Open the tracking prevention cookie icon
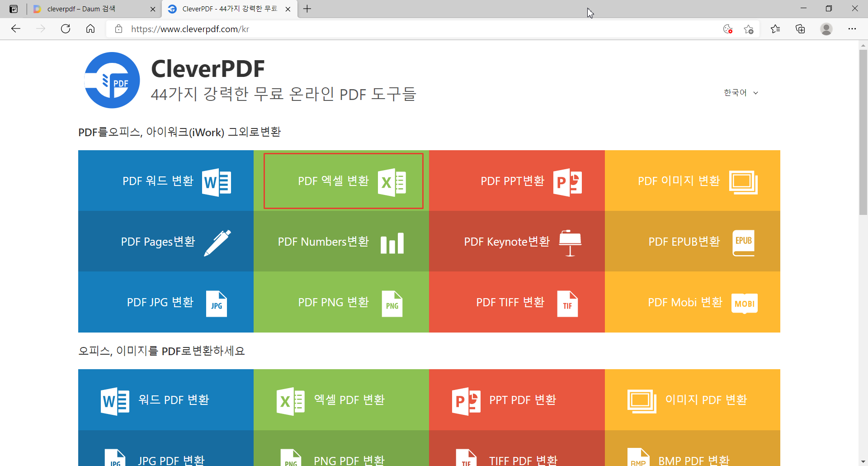 [728, 29]
